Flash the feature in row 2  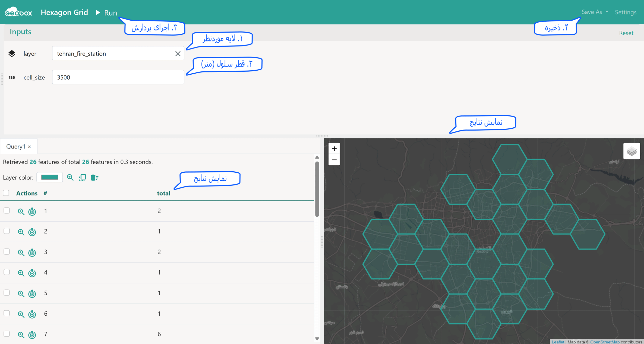coord(32,232)
